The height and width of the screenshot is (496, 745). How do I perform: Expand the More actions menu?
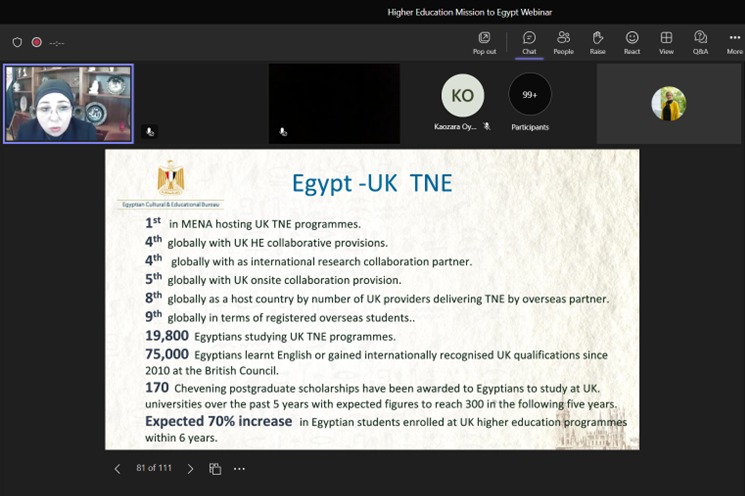pyautogui.click(x=734, y=42)
